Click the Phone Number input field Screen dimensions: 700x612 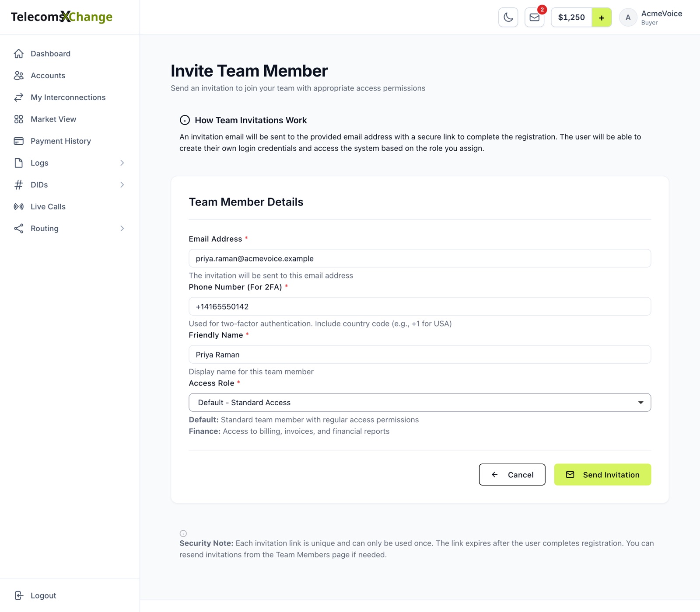(420, 306)
